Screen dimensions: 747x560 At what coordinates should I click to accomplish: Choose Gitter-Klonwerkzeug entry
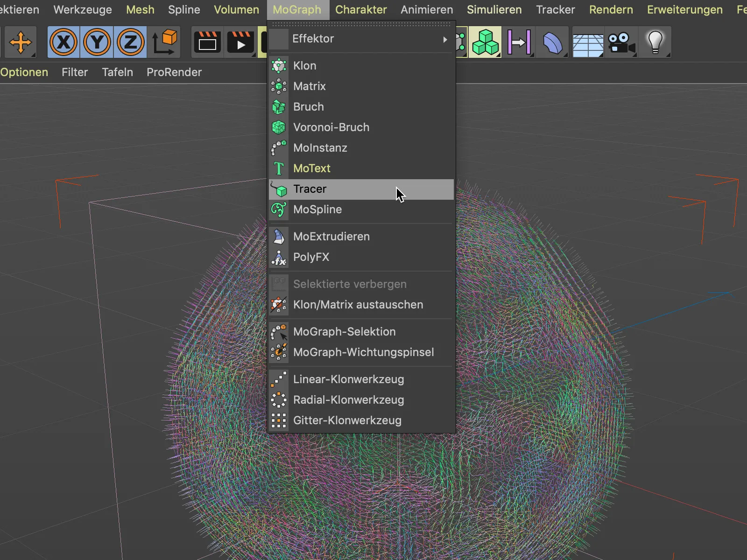pos(361,420)
